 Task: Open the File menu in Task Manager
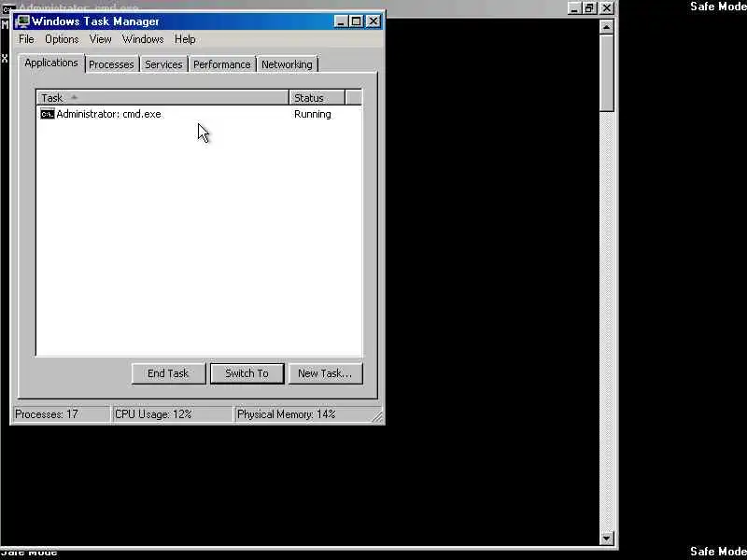pos(26,39)
